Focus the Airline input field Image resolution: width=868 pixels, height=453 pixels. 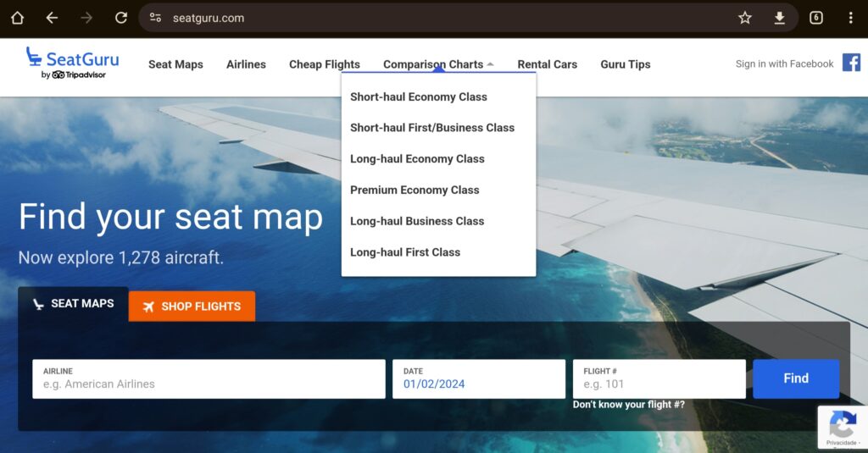click(x=209, y=384)
